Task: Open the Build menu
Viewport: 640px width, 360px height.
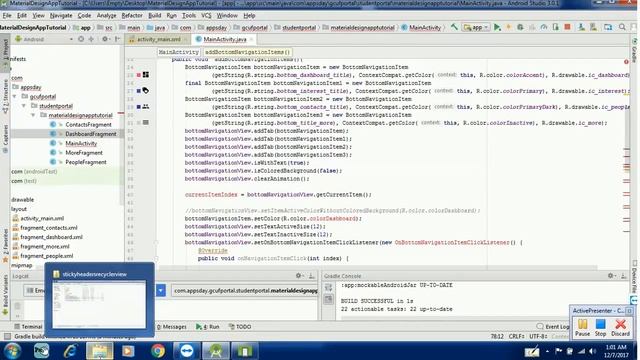Action: tap(154, 16)
